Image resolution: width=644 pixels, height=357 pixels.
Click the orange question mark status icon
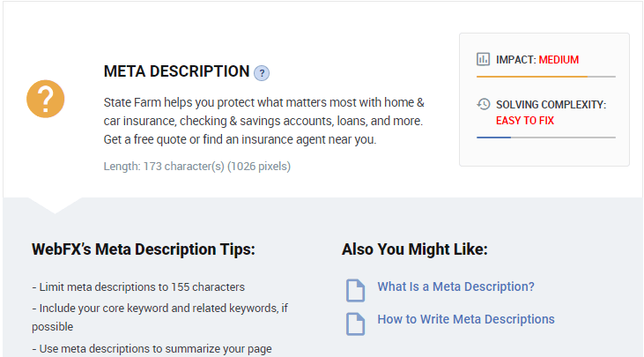pyautogui.click(x=46, y=99)
